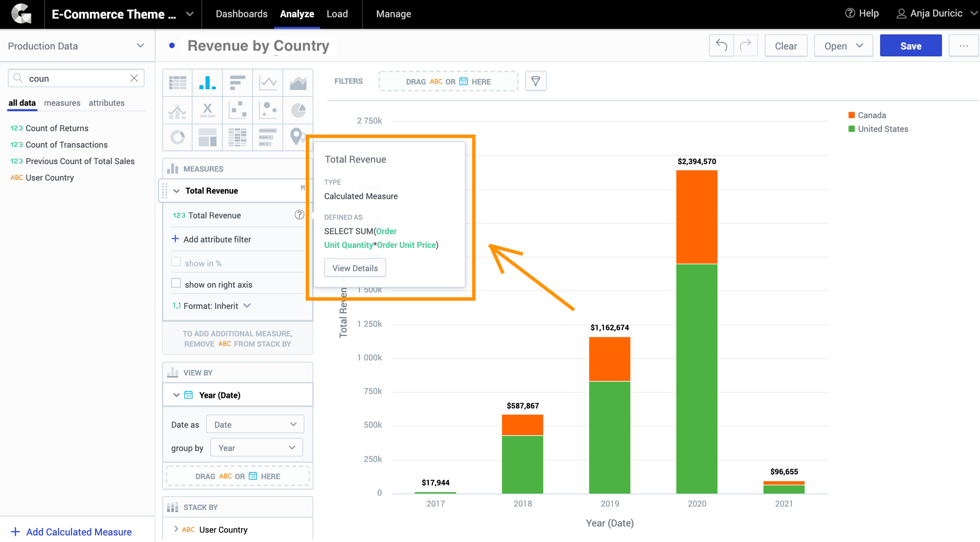980x542 pixels.
Task: Choose the line chart visualization
Action: [x=268, y=82]
